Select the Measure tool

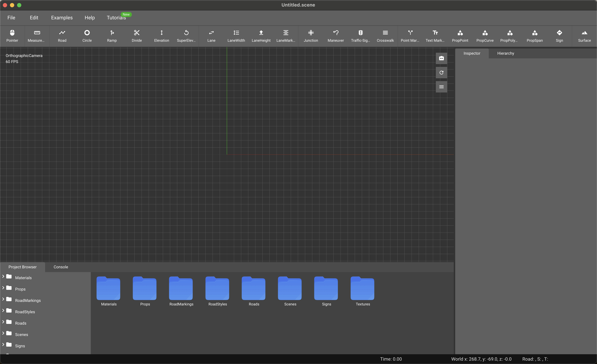tap(37, 36)
